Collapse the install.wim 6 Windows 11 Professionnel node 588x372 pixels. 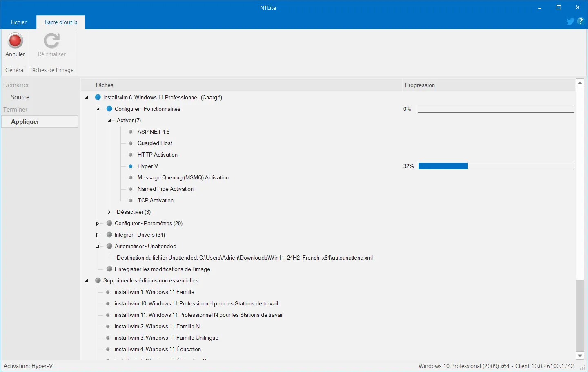pyautogui.click(x=87, y=98)
